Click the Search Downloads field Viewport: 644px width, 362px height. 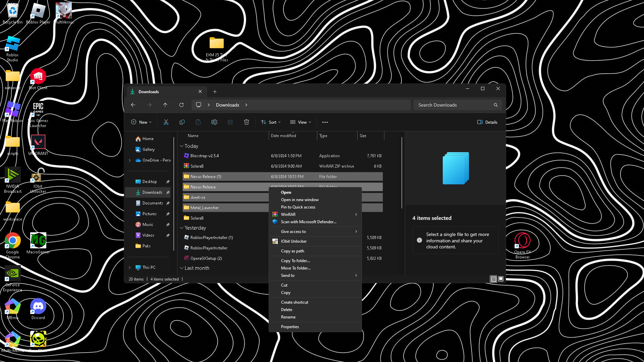click(x=453, y=105)
